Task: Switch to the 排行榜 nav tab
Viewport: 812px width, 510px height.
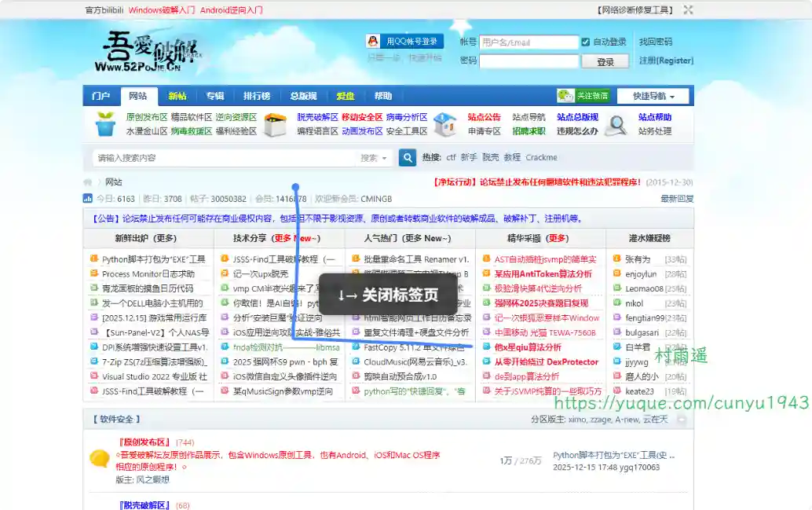Action: (256, 96)
